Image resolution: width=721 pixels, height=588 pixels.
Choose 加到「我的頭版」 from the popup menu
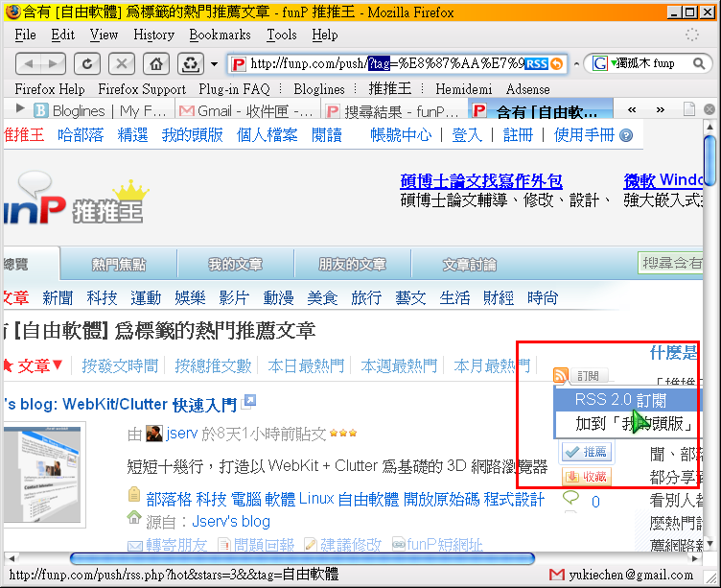627,423
